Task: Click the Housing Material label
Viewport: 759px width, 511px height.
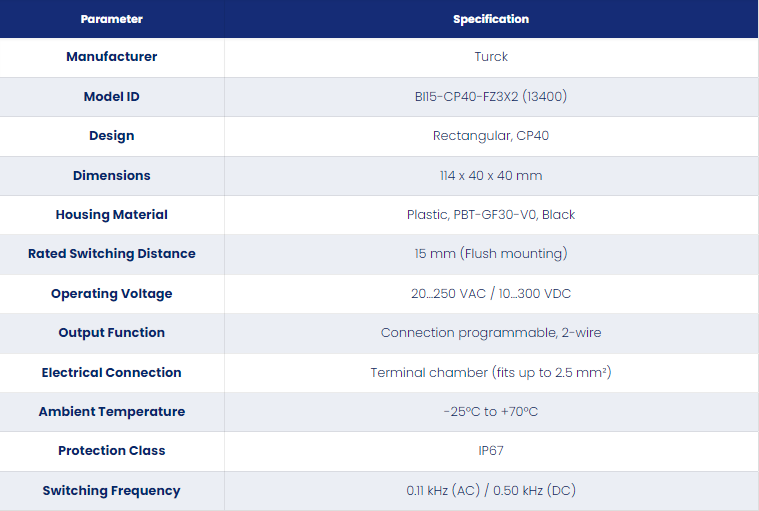Action: pos(111,214)
